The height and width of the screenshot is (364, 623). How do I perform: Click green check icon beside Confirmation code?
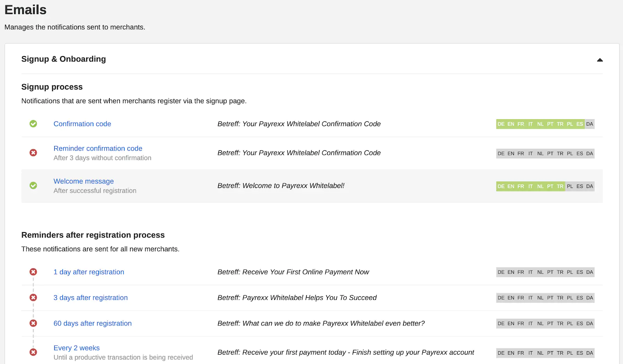click(33, 124)
